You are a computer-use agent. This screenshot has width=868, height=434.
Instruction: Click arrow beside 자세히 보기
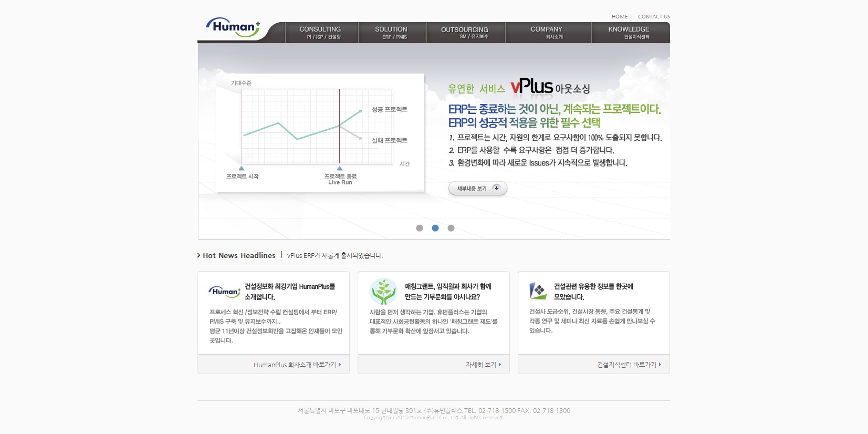(500, 365)
